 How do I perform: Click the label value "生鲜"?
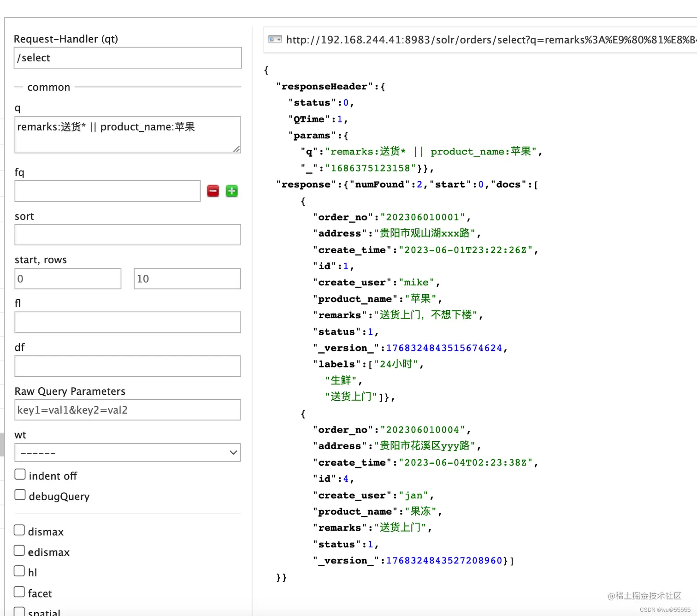[341, 380]
